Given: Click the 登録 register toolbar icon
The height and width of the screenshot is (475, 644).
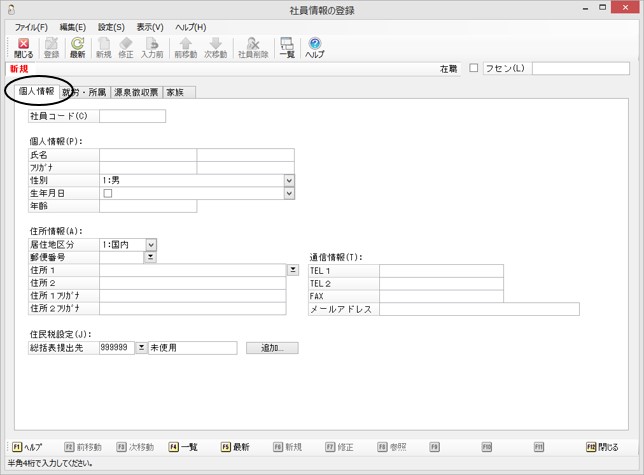Looking at the screenshot, I should click(52, 48).
